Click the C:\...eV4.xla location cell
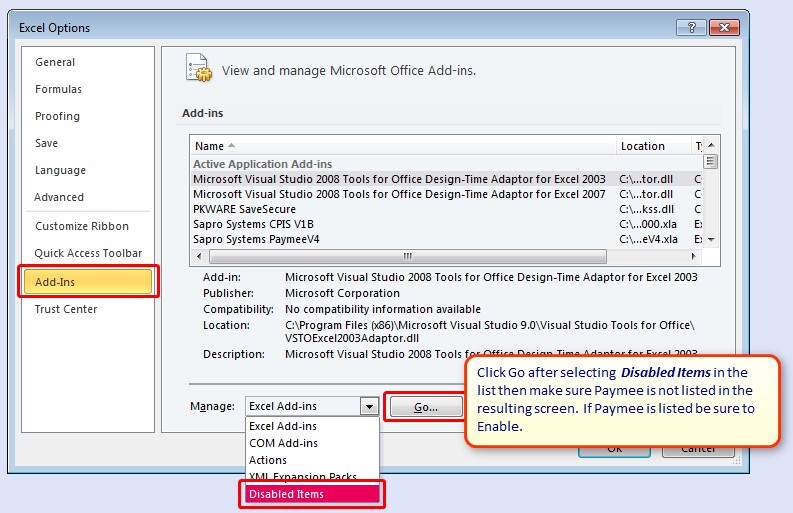 pos(648,239)
